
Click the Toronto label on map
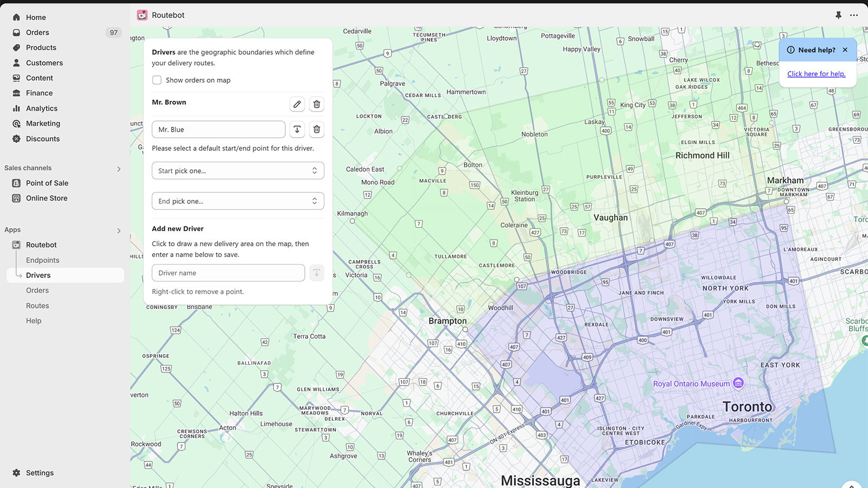point(747,407)
